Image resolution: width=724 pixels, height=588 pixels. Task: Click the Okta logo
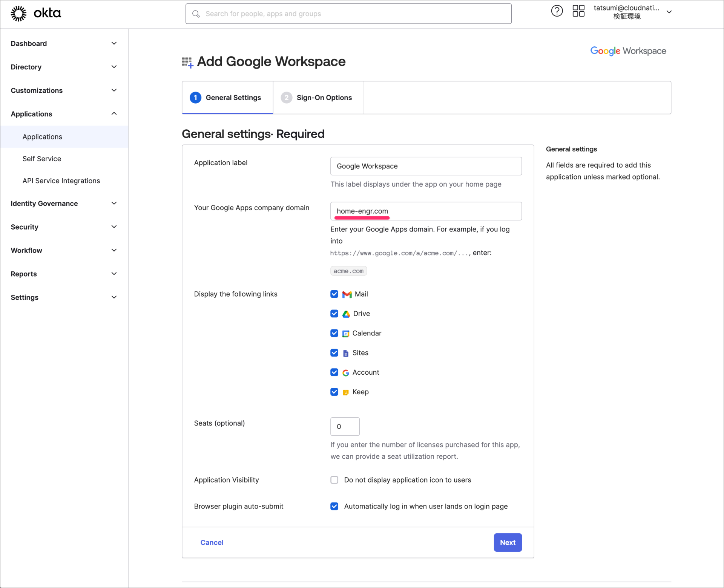tap(35, 13)
